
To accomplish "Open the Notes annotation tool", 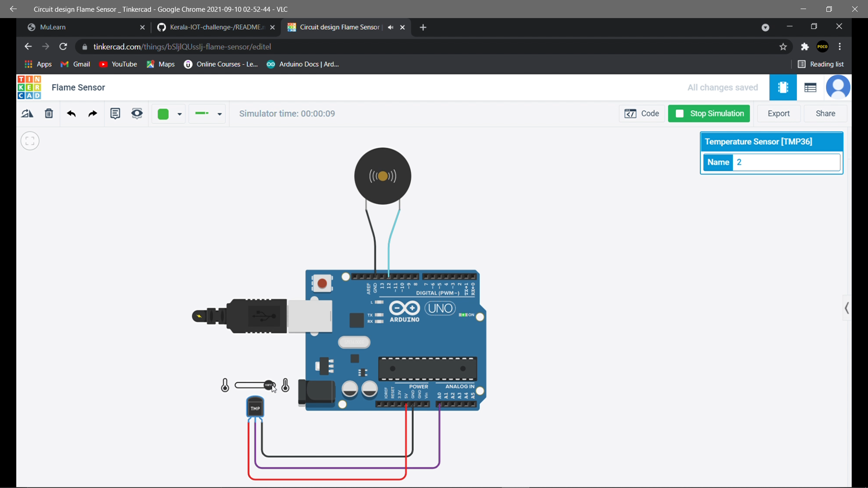I will click(115, 113).
